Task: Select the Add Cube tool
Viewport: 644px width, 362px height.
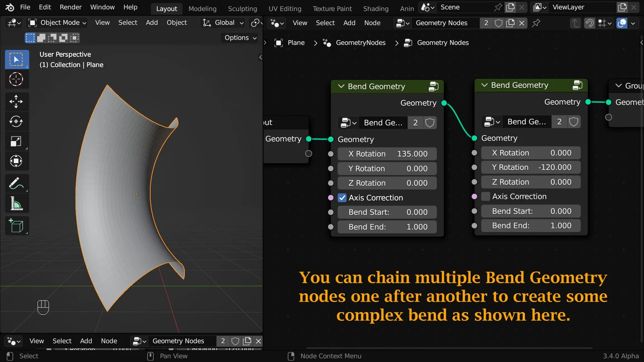Action: coord(16,226)
